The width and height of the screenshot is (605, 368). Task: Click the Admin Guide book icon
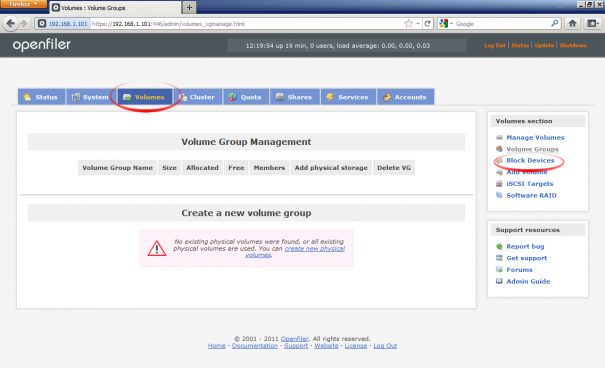[x=499, y=281]
